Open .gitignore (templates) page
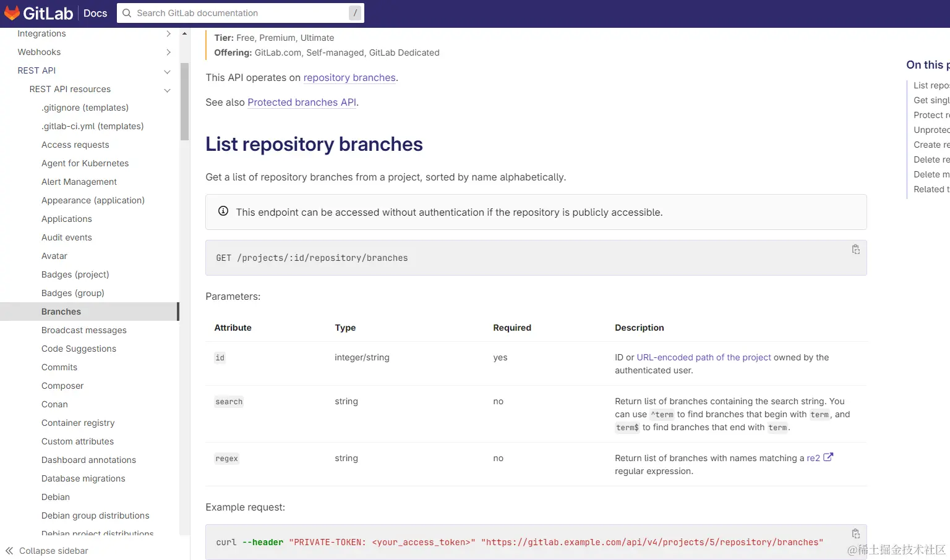This screenshot has width=950, height=560. 85,108
